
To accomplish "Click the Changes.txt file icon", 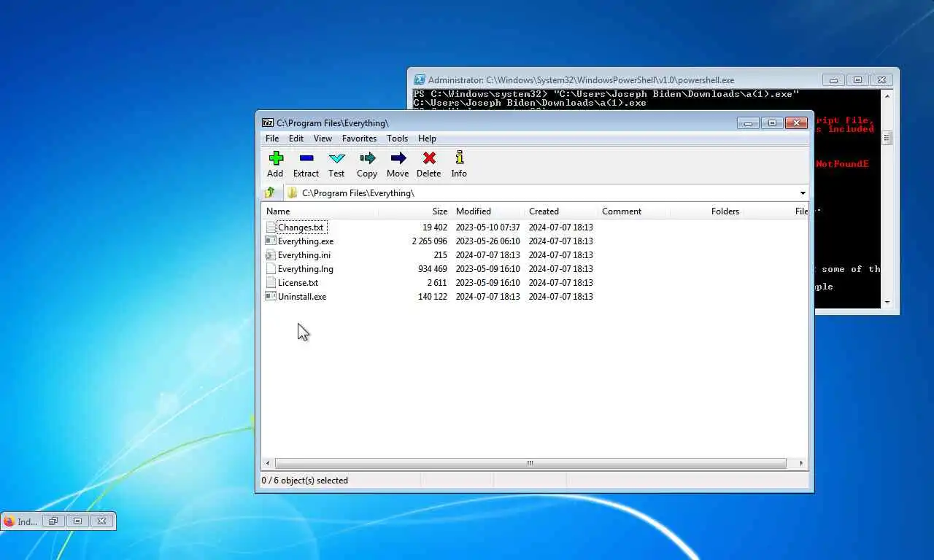I will click(x=271, y=227).
